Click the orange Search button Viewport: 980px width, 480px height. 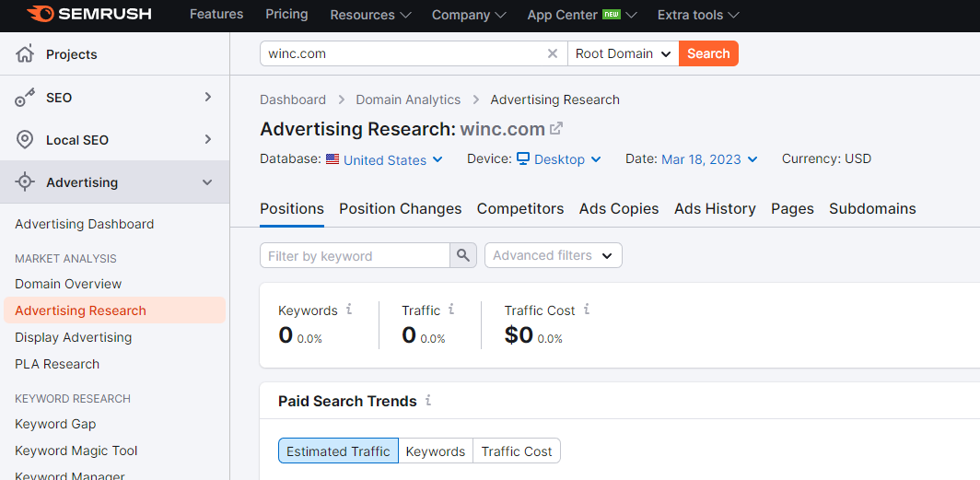[709, 53]
